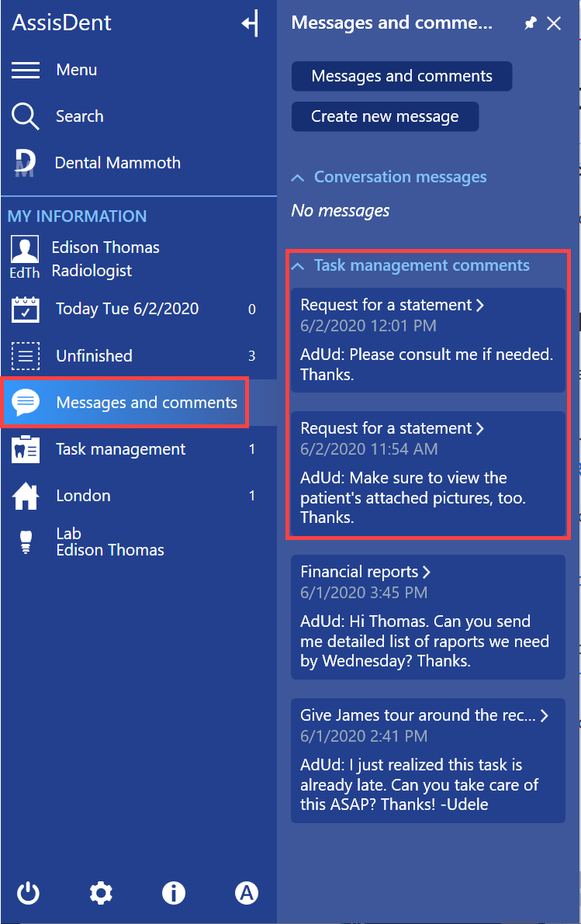581x924 pixels.
Task: Click the circled A icon
Action: click(247, 894)
